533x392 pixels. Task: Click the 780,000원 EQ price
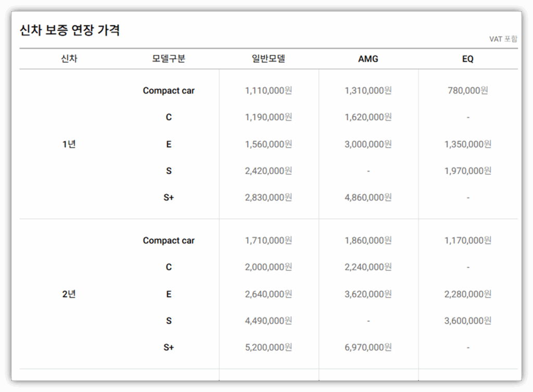tap(467, 90)
